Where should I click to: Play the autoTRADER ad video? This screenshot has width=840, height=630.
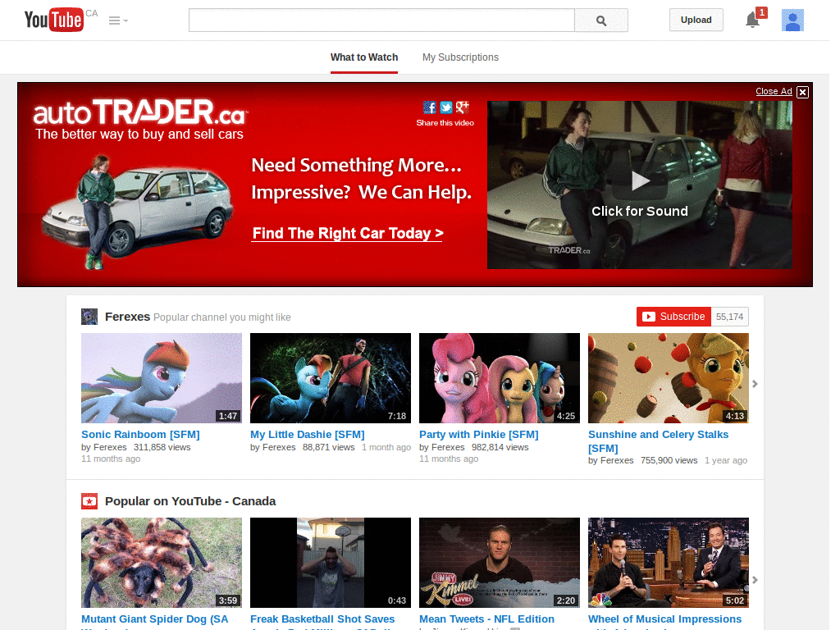[x=640, y=181]
